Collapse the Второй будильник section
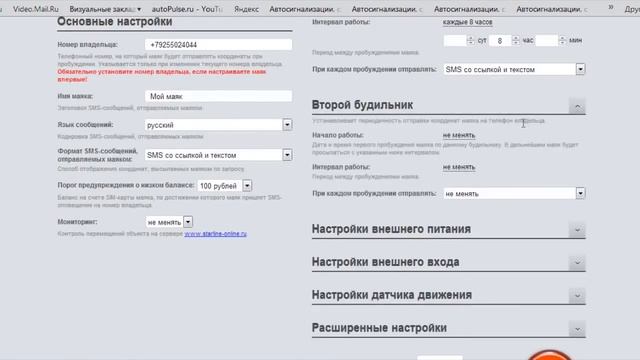Image resolution: width=640 pixels, height=360 pixels. [x=577, y=107]
